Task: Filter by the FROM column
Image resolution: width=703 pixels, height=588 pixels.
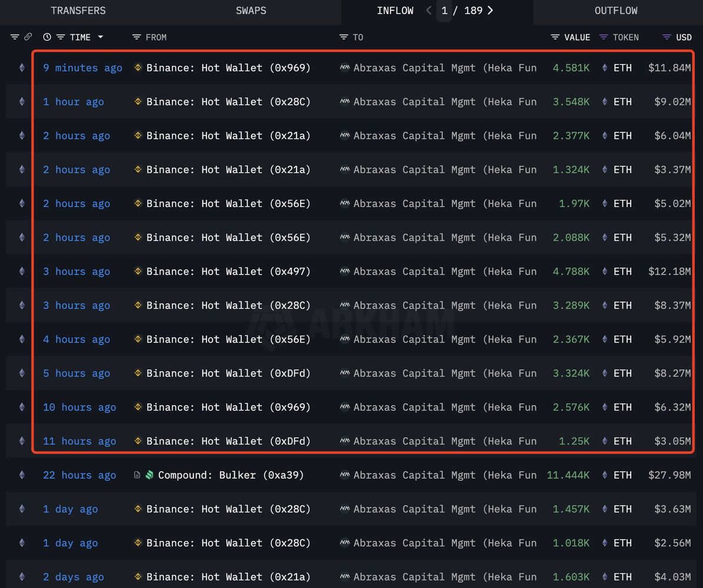Action: (136, 37)
